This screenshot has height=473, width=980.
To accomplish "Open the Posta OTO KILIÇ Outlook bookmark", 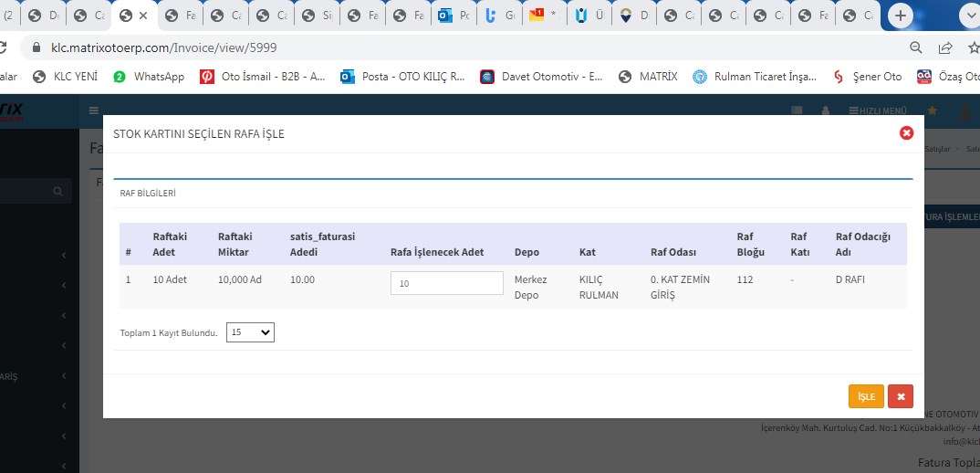I will [402, 77].
